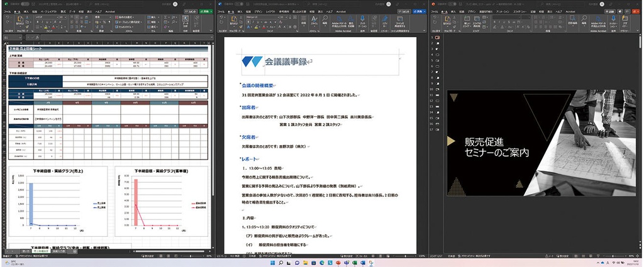Click Paste icon in PowerPoint ribbon
The width and height of the screenshot is (644, 267).
coord(447,19)
